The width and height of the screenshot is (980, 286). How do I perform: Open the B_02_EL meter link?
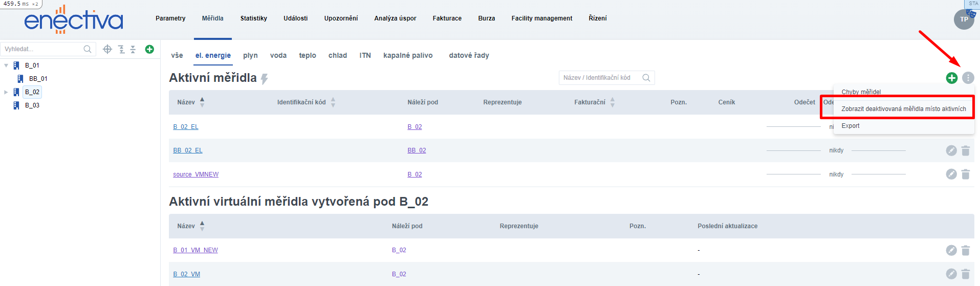[x=186, y=127]
